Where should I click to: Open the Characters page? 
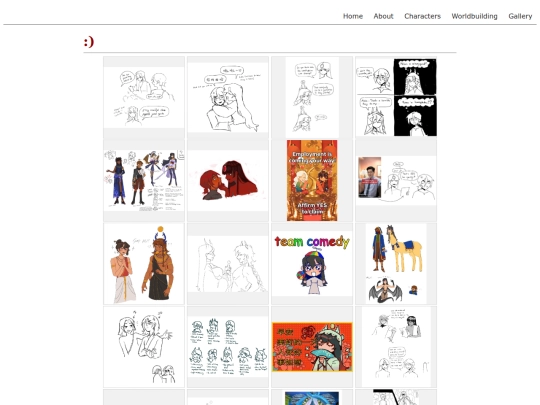(422, 16)
